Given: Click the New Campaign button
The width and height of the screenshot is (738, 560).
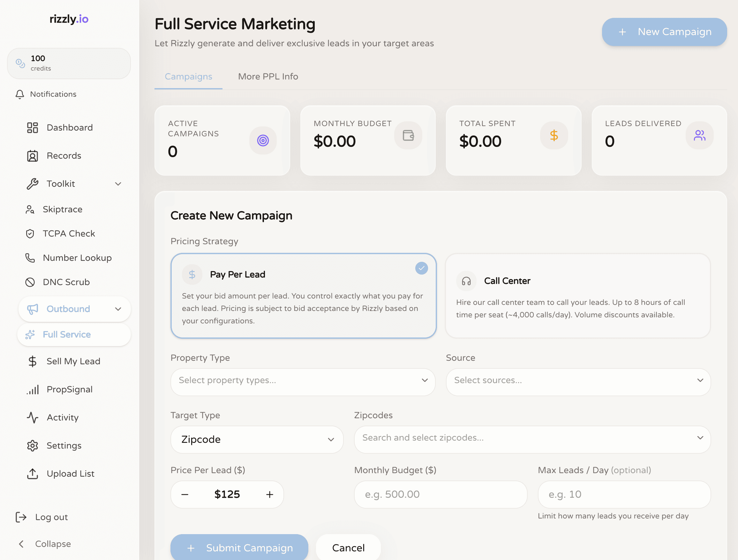Looking at the screenshot, I should 664,32.
